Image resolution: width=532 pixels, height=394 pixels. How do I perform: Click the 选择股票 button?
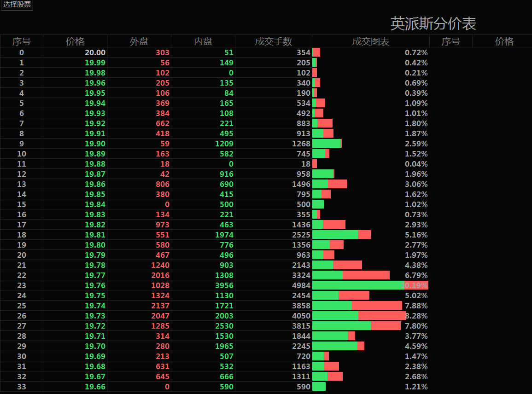(17, 5)
